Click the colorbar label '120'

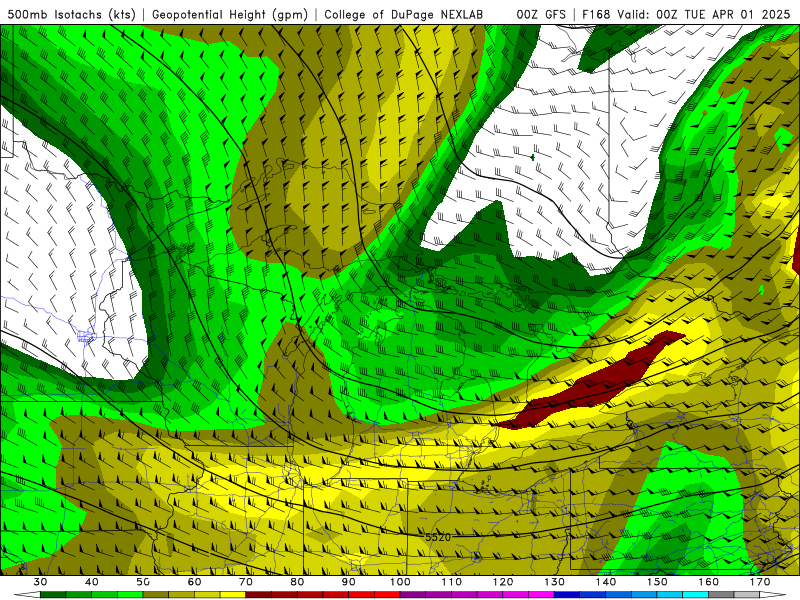click(503, 582)
